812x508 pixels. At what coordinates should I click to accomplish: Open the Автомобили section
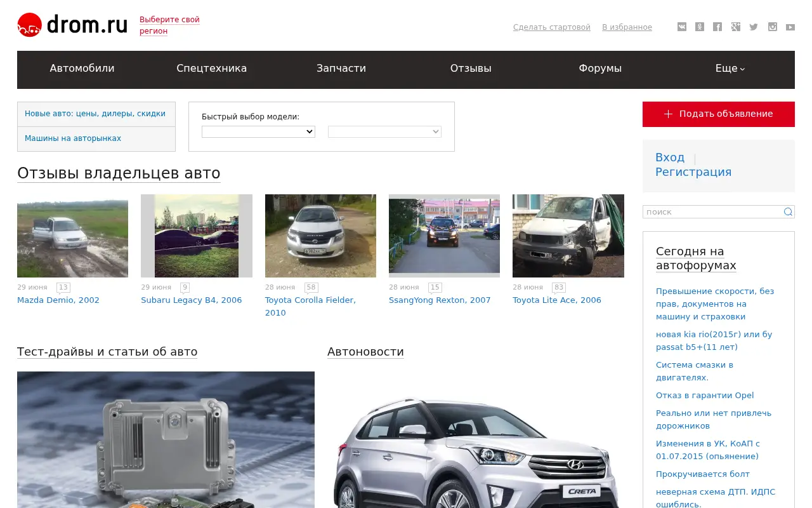82,69
